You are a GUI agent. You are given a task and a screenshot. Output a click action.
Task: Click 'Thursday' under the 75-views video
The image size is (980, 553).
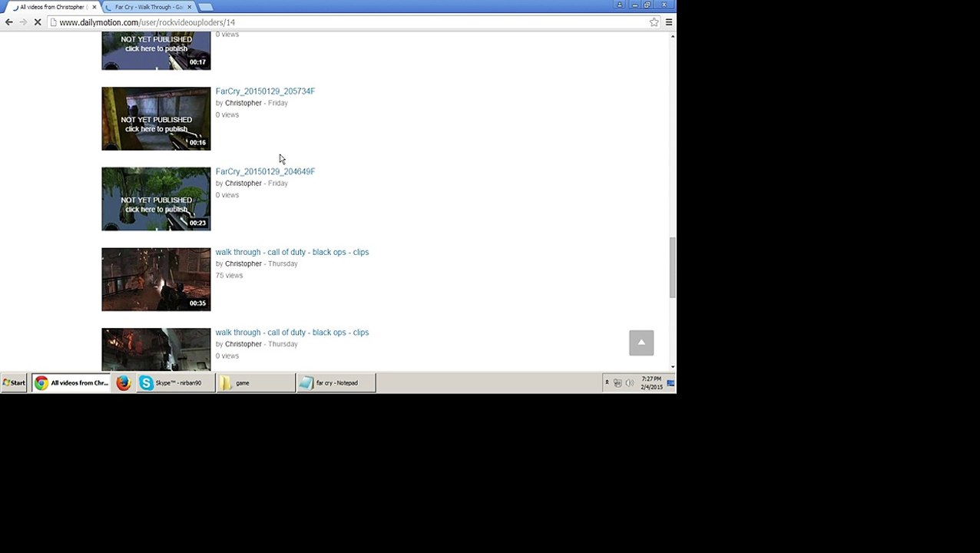tap(283, 263)
